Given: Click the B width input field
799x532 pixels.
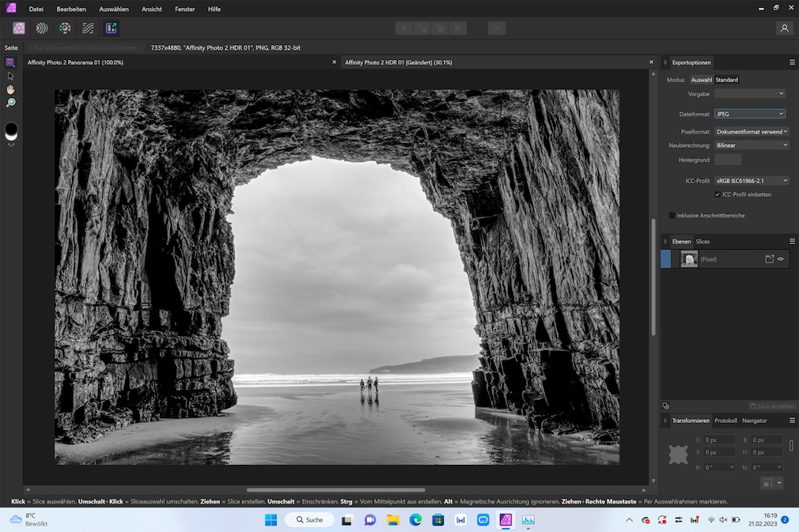Looking at the screenshot, I should tap(766, 440).
